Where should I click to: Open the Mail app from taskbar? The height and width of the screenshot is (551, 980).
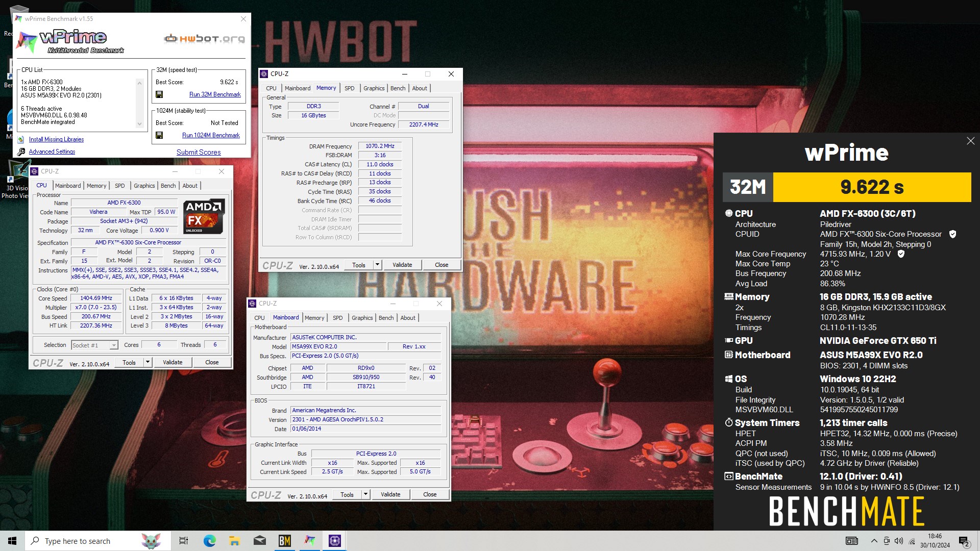(259, 541)
